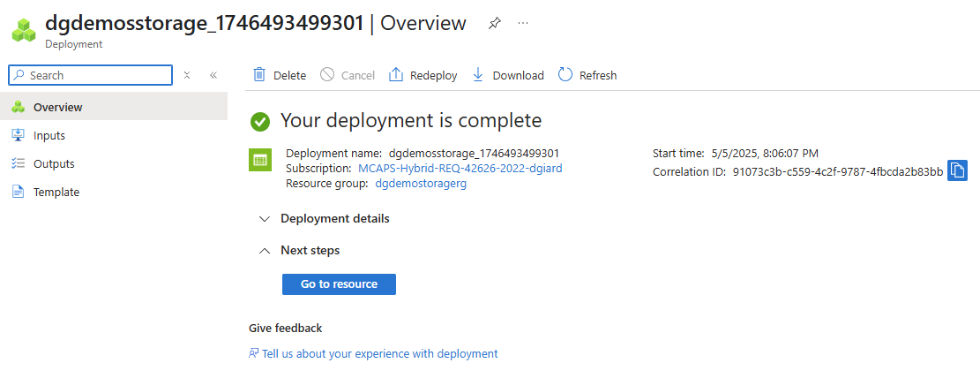Click the Redeploy upload icon
Screen dimensions: 980x378
[396, 75]
